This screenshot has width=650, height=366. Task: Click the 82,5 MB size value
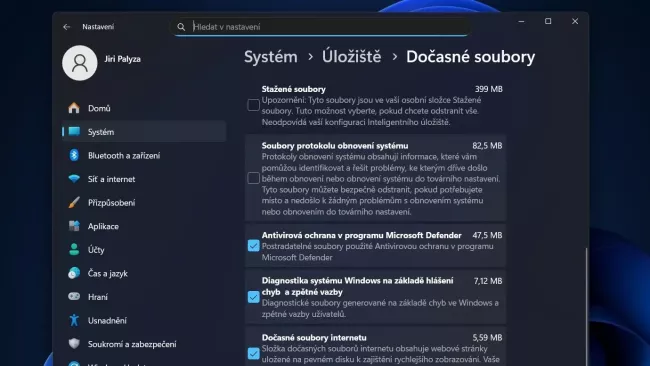[487, 146]
